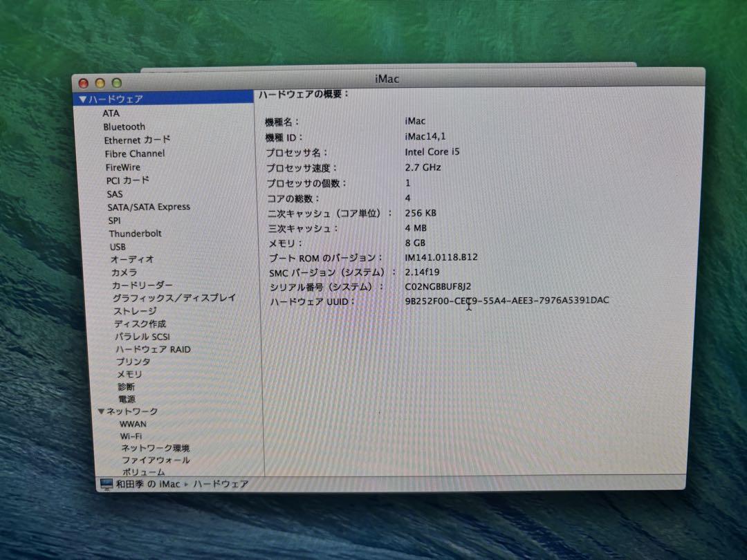The height and width of the screenshot is (560, 747).
Task: Click 和田季 の iMac in path bar
Action: (148, 484)
